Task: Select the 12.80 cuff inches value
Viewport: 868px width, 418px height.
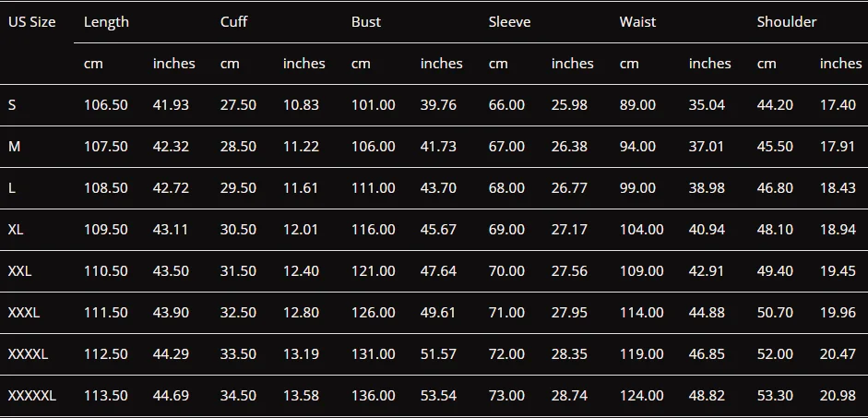Action: pyautogui.click(x=301, y=312)
